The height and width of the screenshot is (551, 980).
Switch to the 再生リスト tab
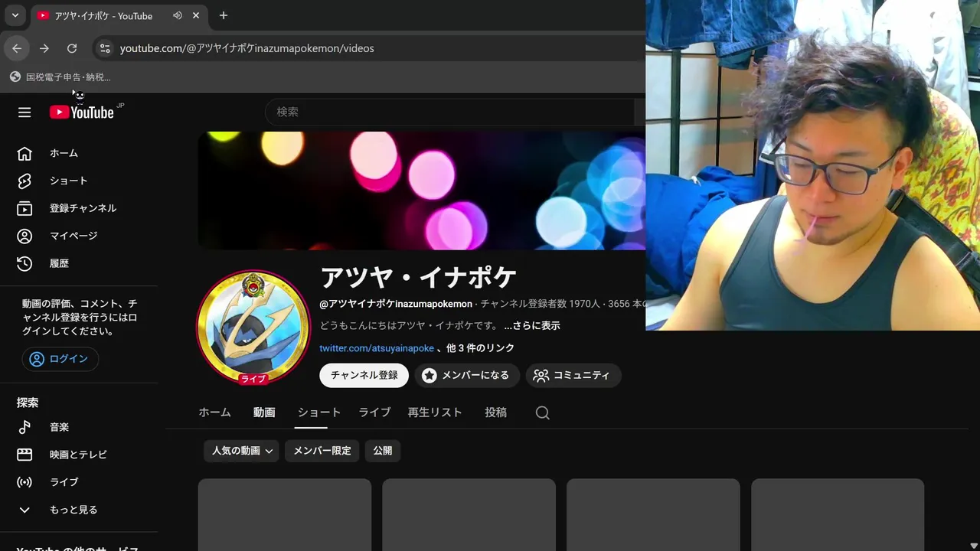435,412
